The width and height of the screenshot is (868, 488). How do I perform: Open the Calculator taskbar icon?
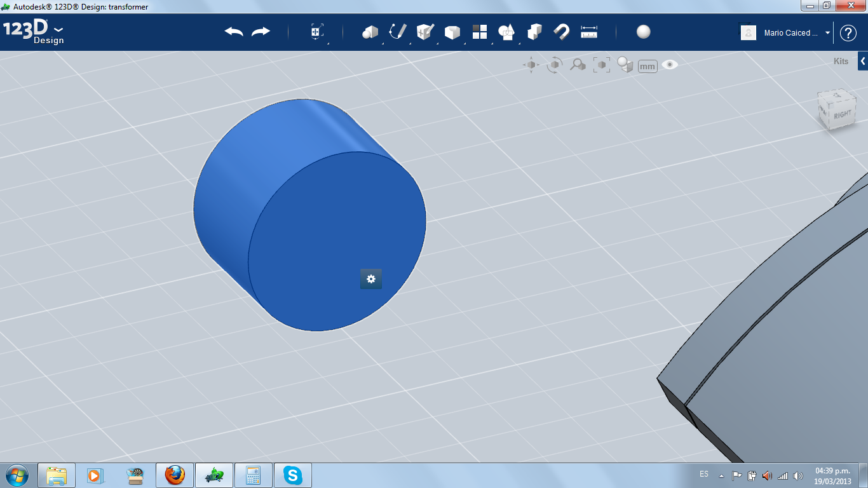[x=253, y=475]
